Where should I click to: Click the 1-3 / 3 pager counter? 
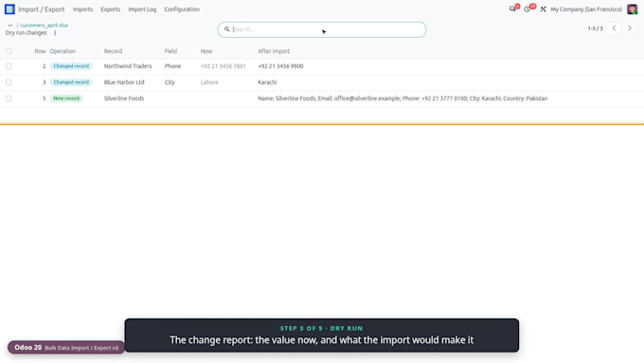pyautogui.click(x=595, y=28)
